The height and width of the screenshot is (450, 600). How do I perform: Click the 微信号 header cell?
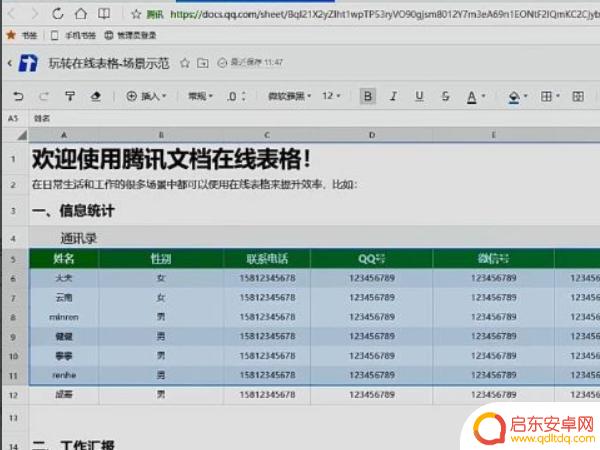pyautogui.click(x=493, y=259)
